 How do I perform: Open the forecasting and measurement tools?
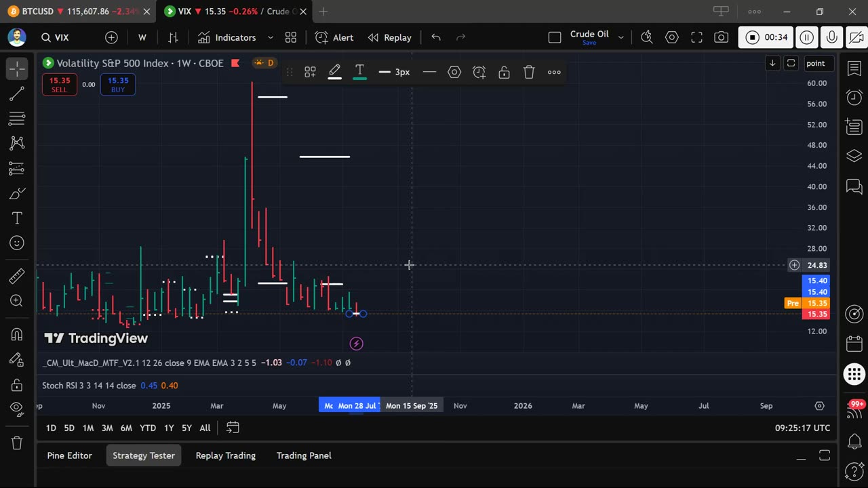click(17, 168)
